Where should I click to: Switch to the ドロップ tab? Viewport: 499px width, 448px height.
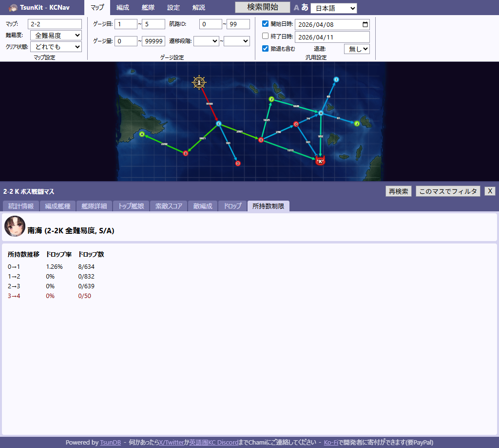[232, 206]
